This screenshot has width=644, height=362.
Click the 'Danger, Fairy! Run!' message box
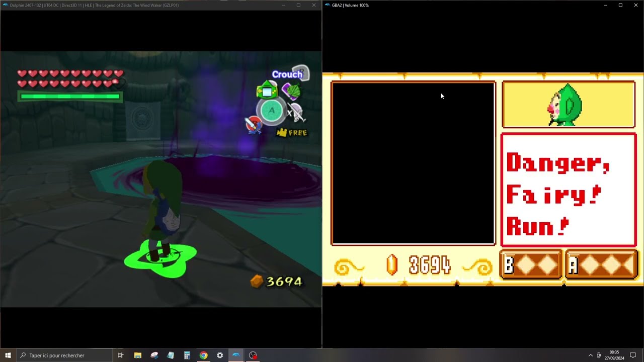569,190
